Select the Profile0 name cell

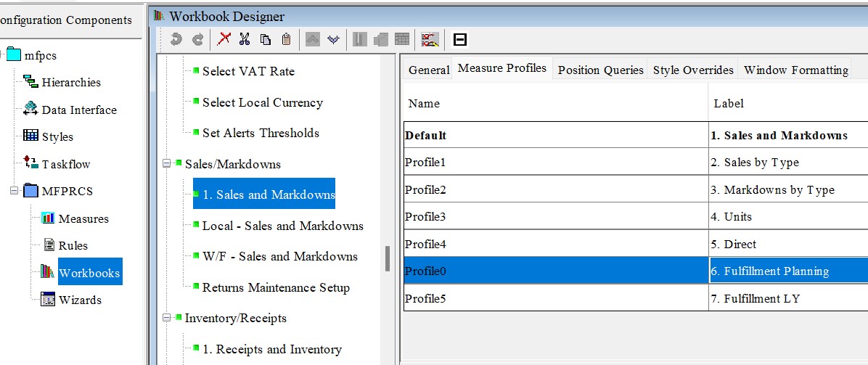[x=556, y=271]
